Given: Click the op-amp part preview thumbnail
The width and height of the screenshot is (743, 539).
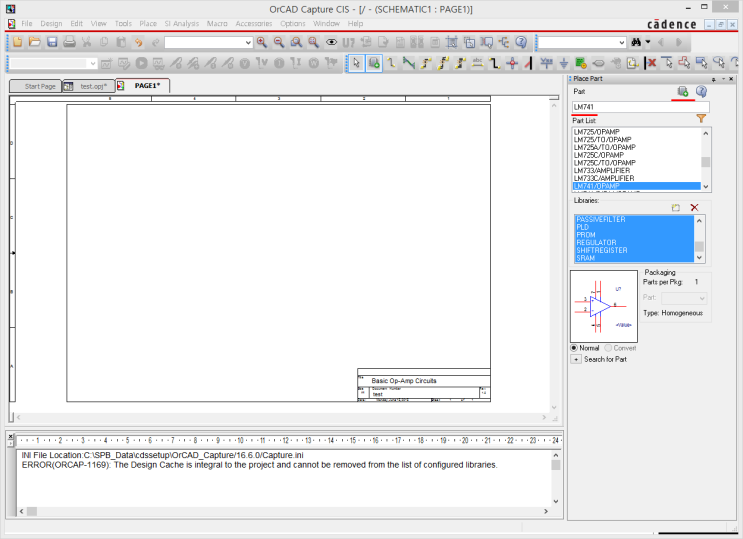Looking at the screenshot, I should 604,306.
